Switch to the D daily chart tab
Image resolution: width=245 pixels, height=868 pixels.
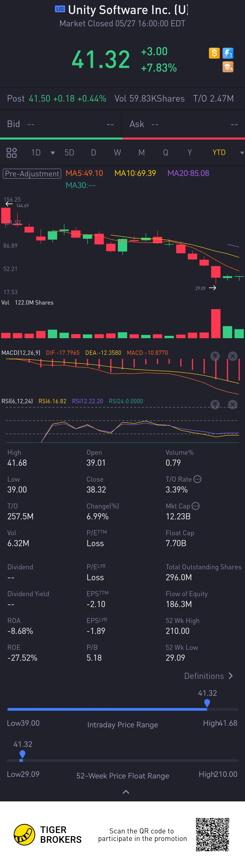coord(93,153)
